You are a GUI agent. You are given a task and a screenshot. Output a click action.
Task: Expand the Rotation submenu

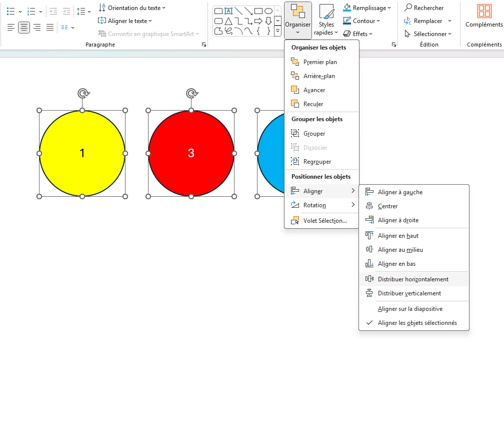pyautogui.click(x=321, y=205)
